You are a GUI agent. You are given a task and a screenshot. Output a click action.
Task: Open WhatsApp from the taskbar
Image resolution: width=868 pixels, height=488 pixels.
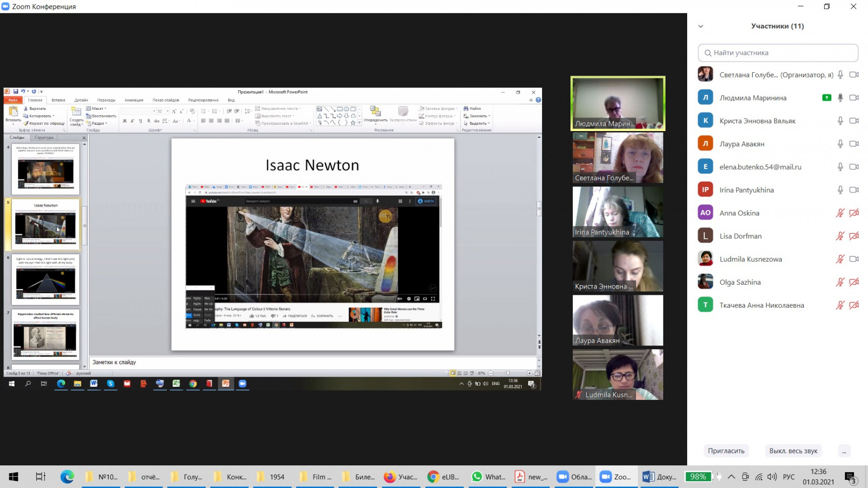(488, 477)
